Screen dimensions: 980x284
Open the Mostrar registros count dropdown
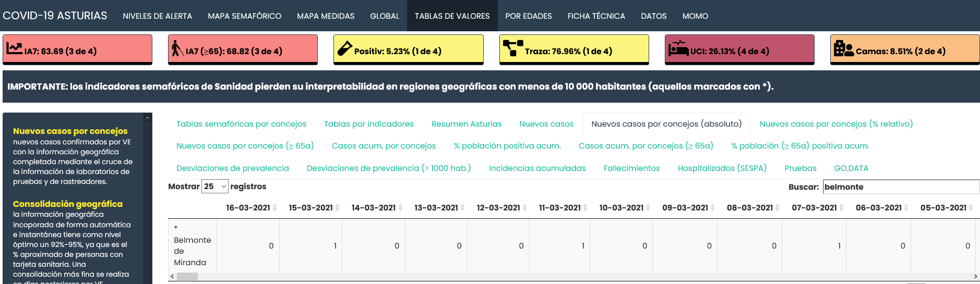tap(215, 187)
